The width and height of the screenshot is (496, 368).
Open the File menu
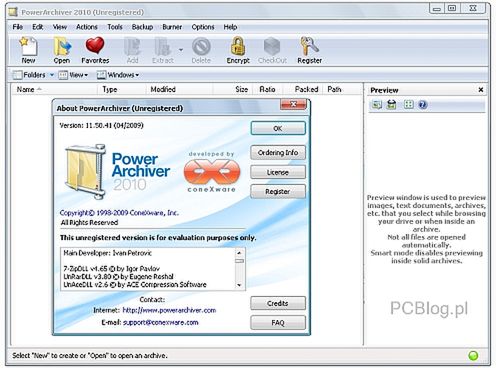[18, 27]
